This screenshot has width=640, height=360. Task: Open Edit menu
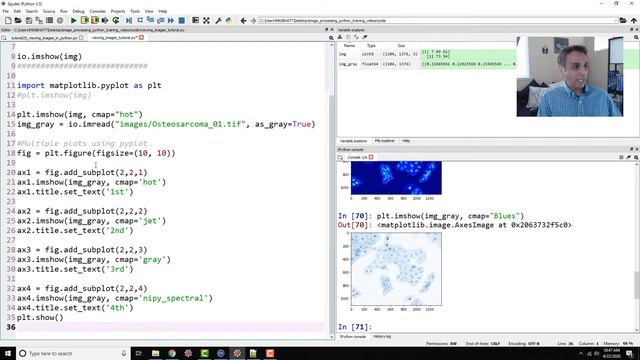coord(17,11)
